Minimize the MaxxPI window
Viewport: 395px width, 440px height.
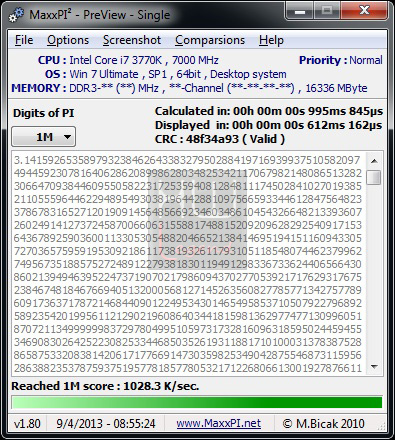[300, 11]
